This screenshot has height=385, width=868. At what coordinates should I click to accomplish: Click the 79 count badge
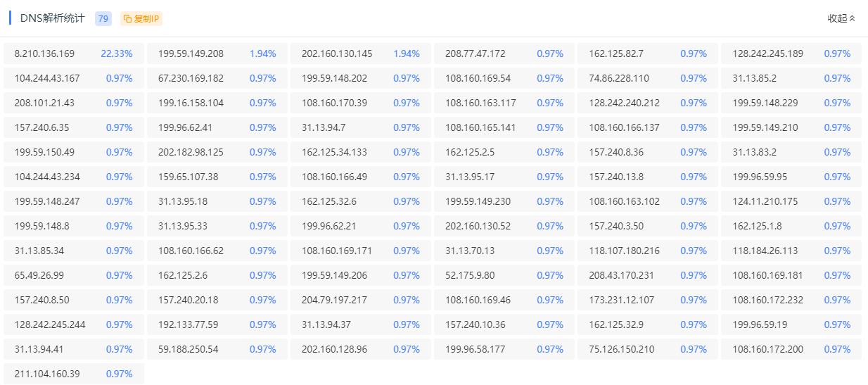[103, 19]
